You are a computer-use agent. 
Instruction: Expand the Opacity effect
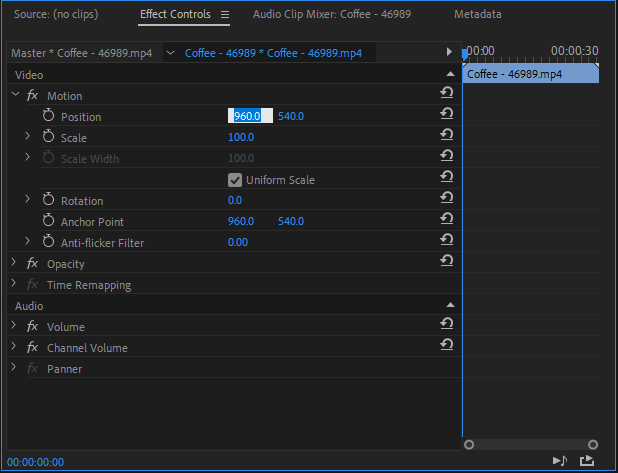(14, 262)
